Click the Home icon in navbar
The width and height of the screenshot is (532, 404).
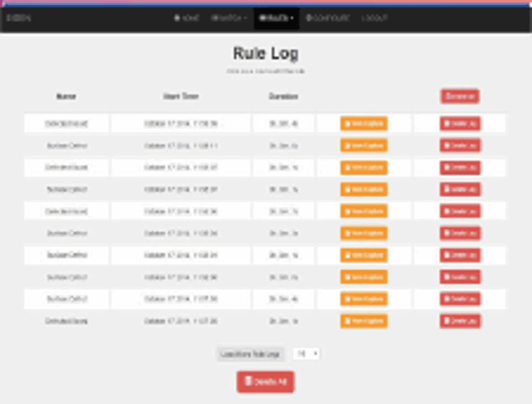point(177,18)
